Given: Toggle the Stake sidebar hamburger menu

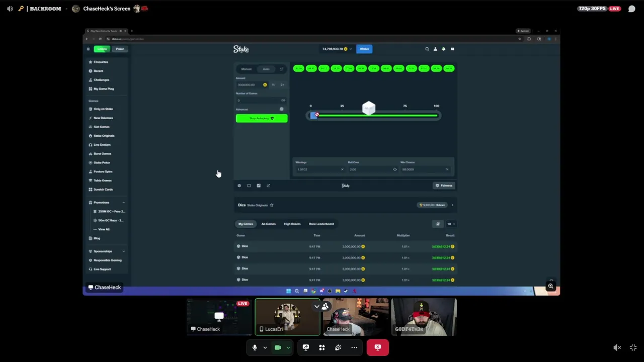Looking at the screenshot, I should tap(88, 49).
